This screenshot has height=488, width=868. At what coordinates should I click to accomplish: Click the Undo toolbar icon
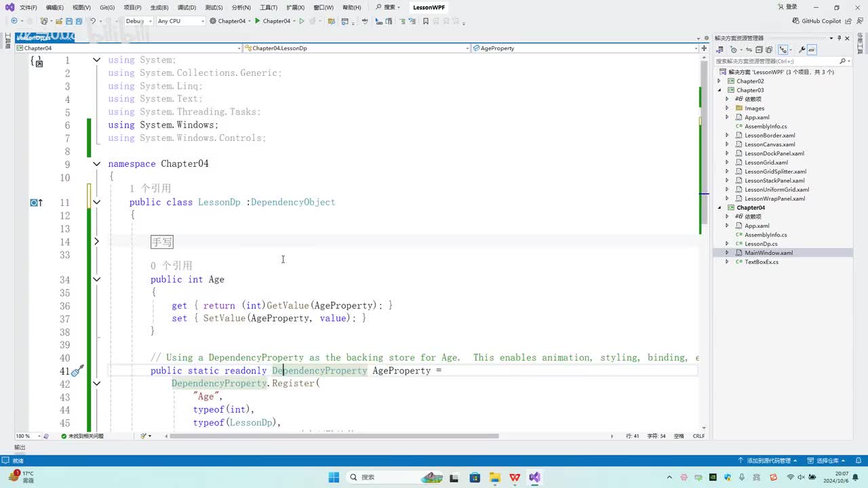pos(93,21)
